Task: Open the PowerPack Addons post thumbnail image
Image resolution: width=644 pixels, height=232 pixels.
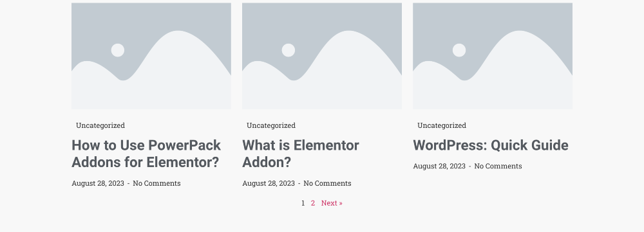Action: (x=151, y=56)
